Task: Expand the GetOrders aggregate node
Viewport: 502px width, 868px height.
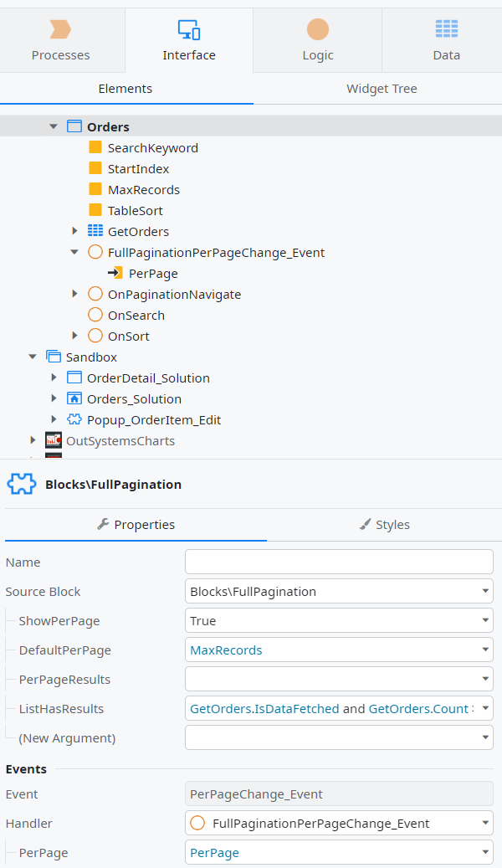Action: coord(74,231)
